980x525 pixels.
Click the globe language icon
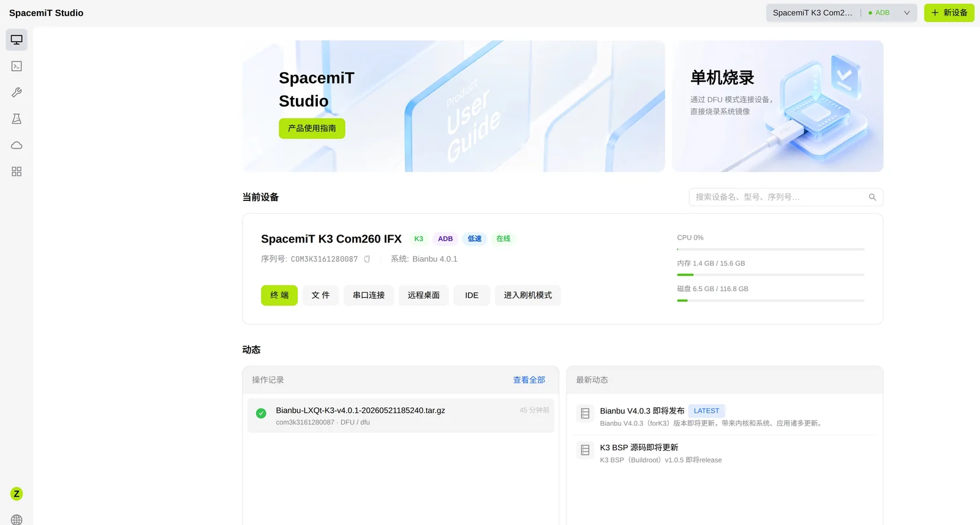(17, 519)
